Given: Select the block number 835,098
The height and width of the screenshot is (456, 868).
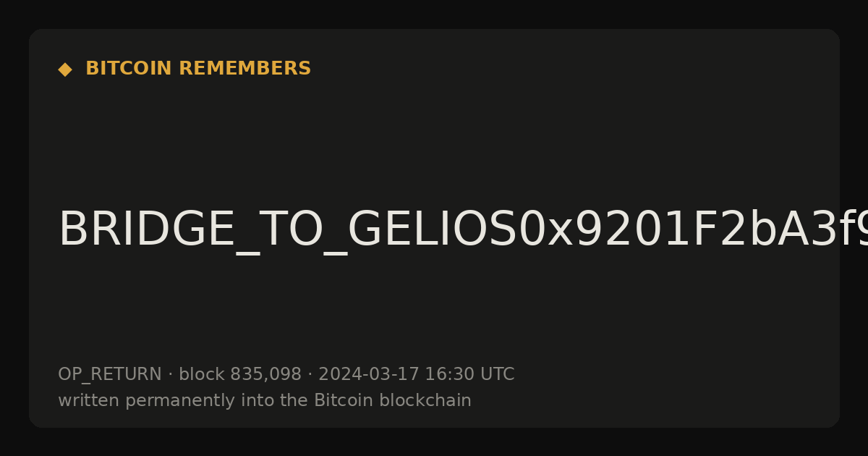Looking at the screenshot, I should (265, 375).
